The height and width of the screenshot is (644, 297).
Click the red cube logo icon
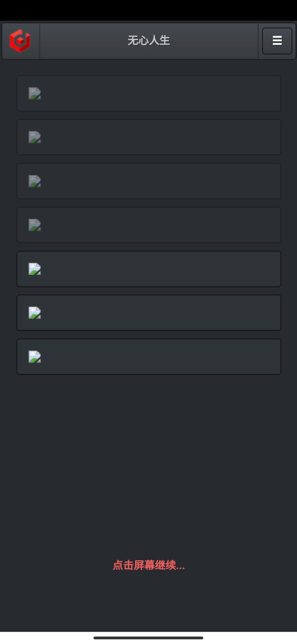(20, 41)
